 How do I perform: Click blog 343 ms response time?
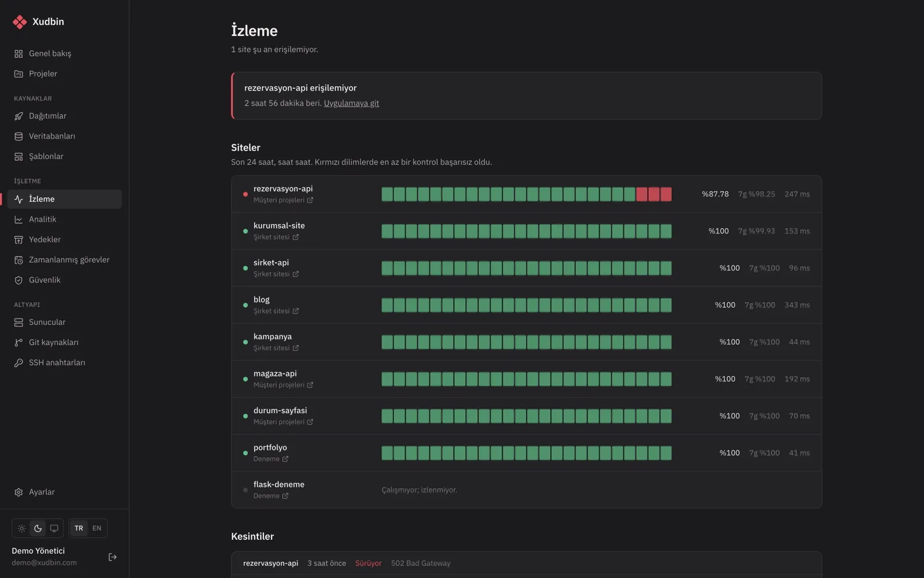click(x=797, y=305)
